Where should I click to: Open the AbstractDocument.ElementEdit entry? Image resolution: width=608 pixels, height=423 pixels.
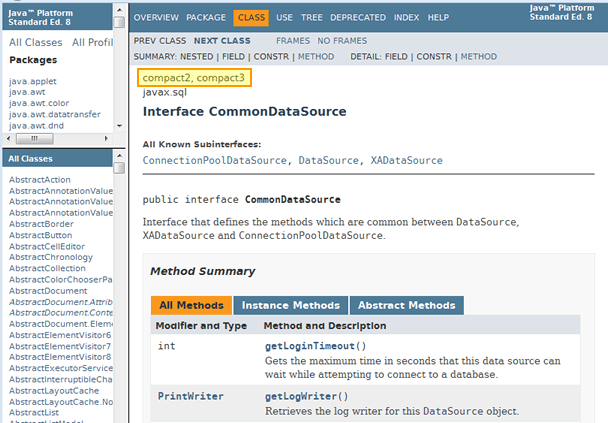61,324
